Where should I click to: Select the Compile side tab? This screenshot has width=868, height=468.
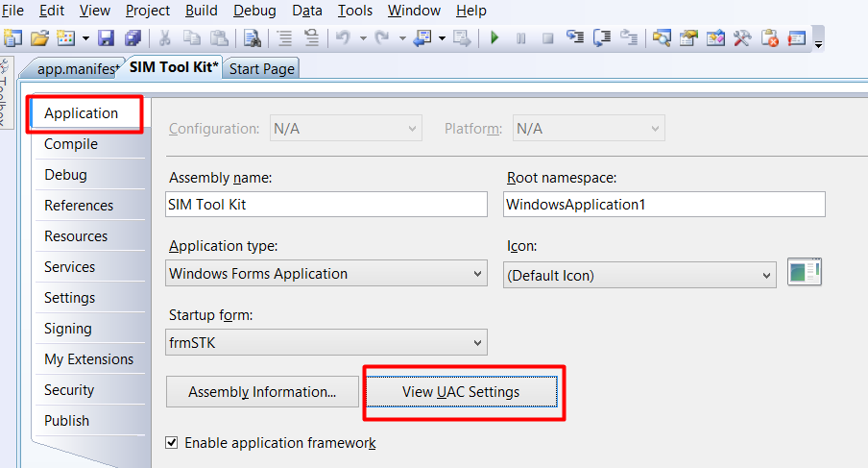tap(71, 144)
